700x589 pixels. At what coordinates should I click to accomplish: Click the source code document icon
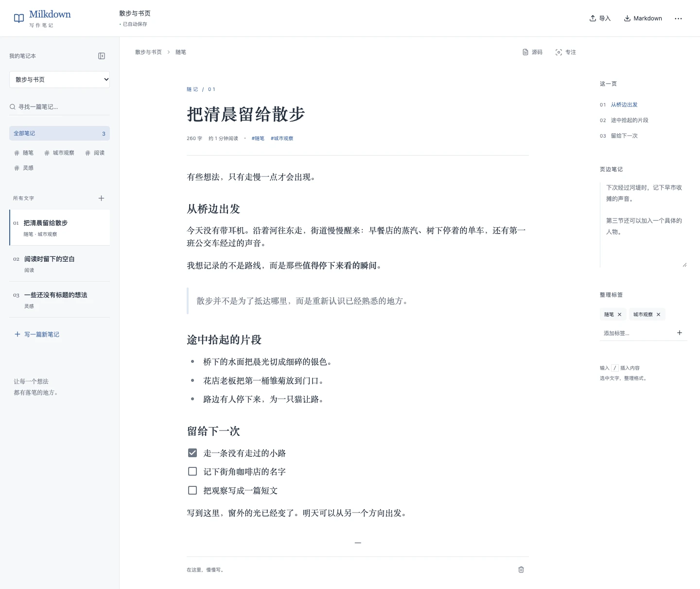(525, 52)
